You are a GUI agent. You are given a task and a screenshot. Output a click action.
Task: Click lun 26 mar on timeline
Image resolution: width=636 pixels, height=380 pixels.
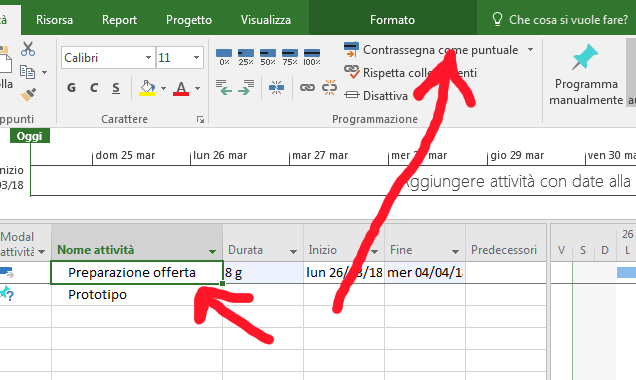pyautogui.click(x=220, y=155)
